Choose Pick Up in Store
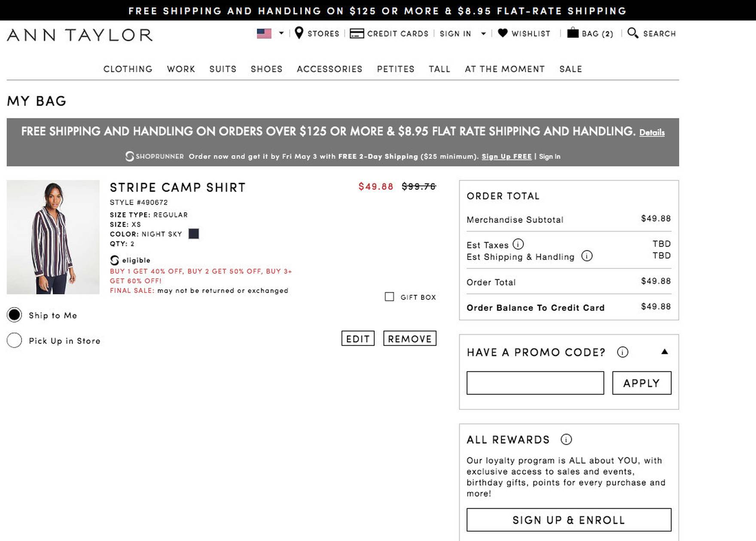Viewport: 756px width, 541px height. coord(14,340)
